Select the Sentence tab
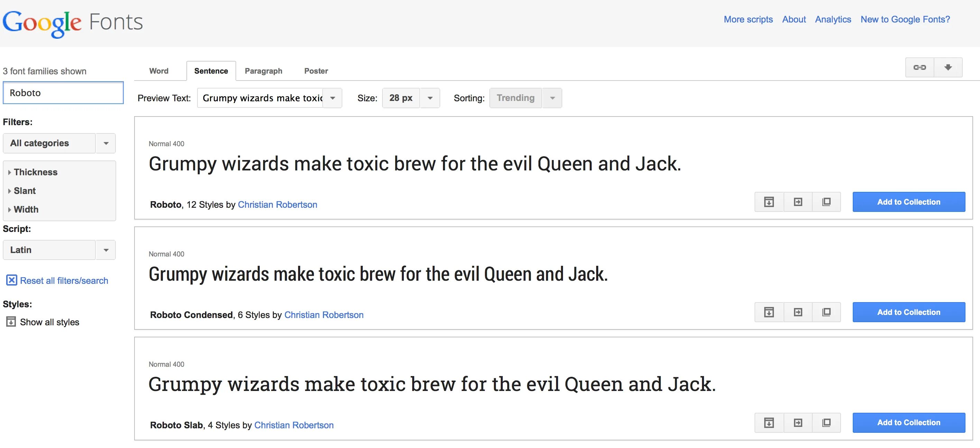Screen dimensions: 980x448 (211, 71)
